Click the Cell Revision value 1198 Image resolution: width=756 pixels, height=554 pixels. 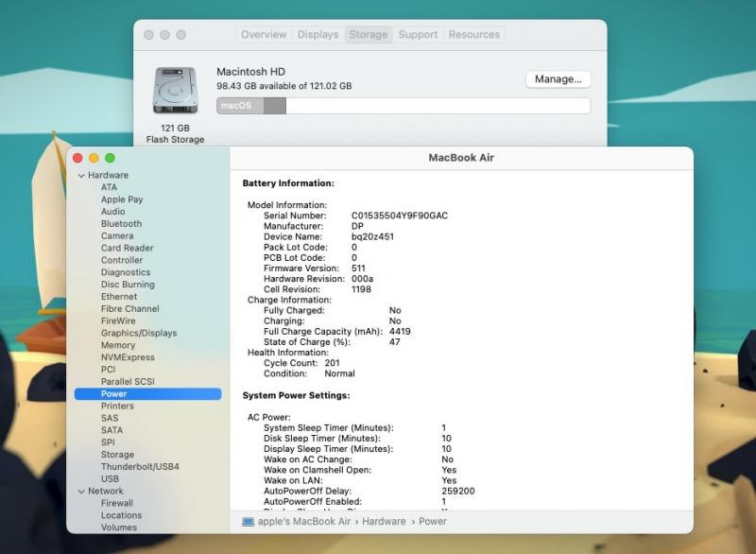(361, 290)
